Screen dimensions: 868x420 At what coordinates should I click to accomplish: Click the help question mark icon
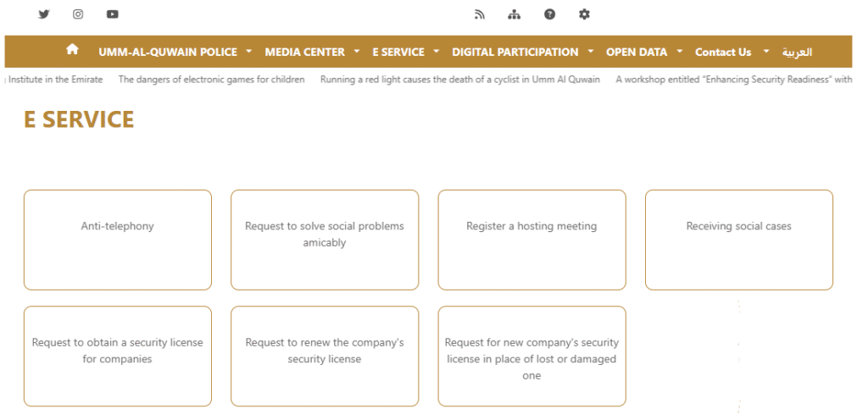(x=549, y=14)
